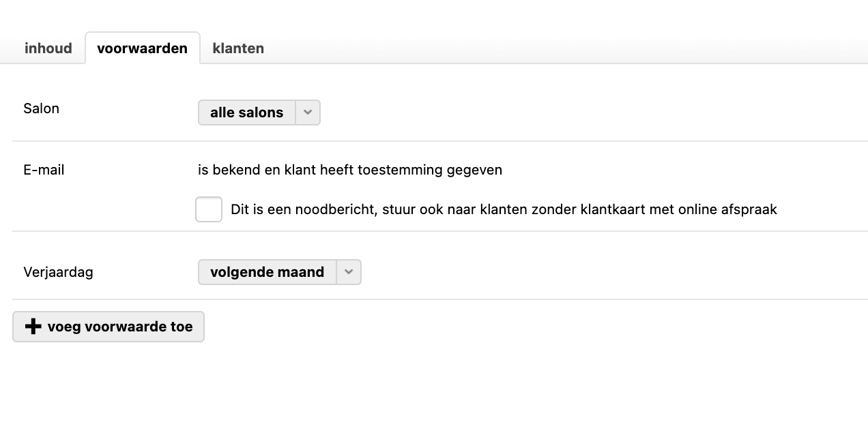Switch to the klanten tab
This screenshot has height=446, width=868.
point(238,48)
